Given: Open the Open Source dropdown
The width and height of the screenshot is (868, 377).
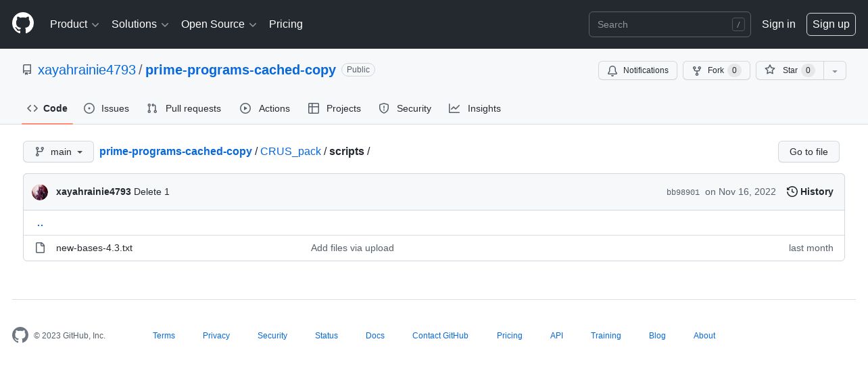Looking at the screenshot, I should point(219,24).
